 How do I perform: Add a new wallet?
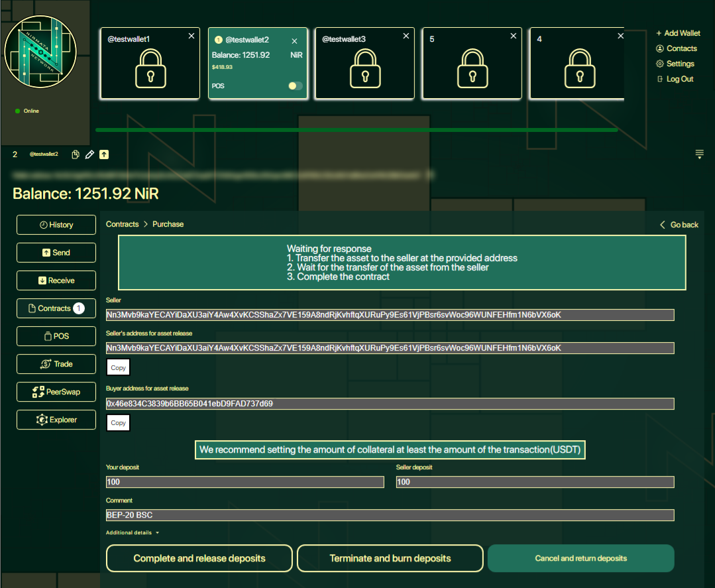678,33
